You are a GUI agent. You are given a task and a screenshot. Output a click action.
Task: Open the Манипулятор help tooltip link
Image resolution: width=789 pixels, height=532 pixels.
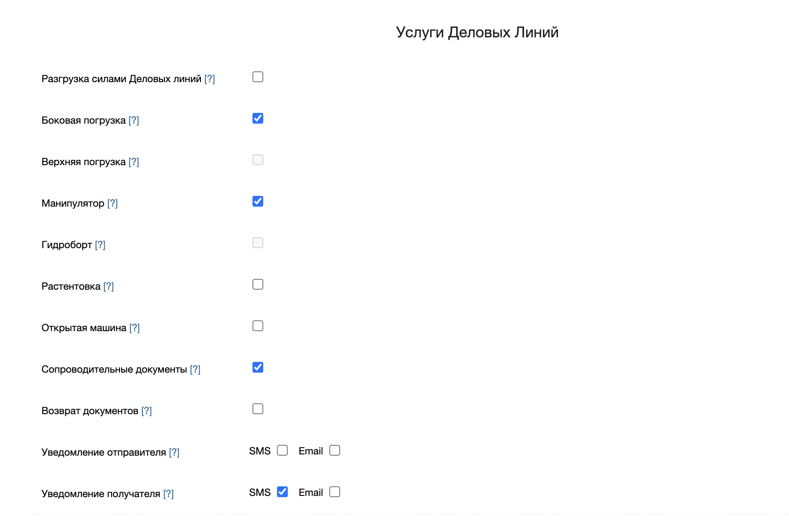pos(113,203)
